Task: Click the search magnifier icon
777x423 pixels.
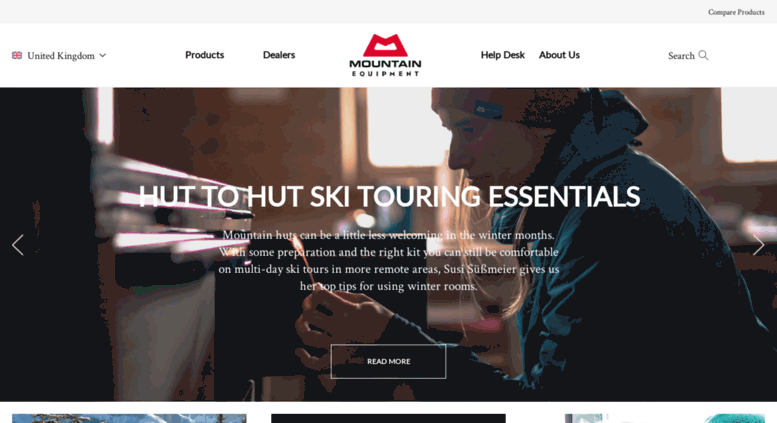Action: 703,55
